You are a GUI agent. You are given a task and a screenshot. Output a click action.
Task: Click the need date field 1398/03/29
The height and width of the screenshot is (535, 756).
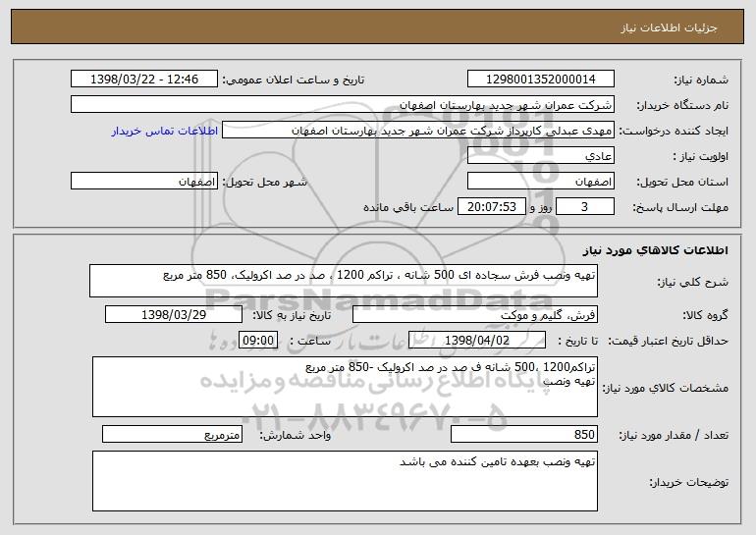click(x=174, y=315)
